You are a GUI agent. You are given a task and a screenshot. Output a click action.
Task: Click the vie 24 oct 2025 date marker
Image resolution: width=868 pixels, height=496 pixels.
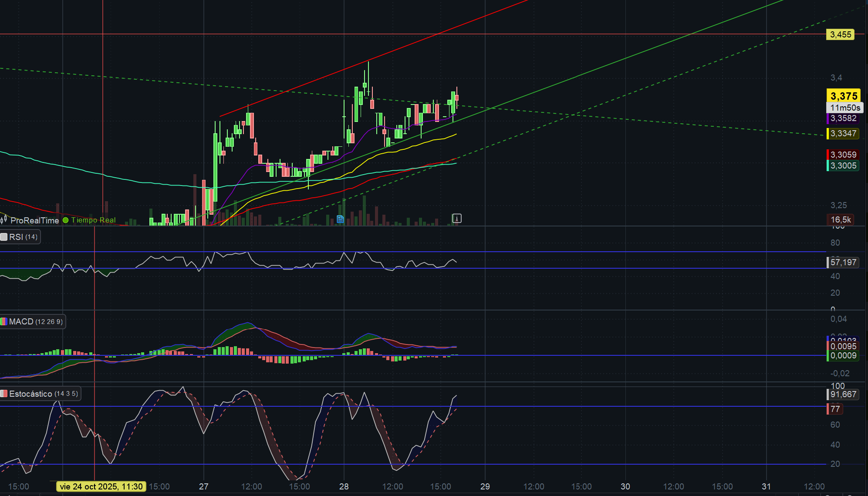pyautogui.click(x=101, y=486)
